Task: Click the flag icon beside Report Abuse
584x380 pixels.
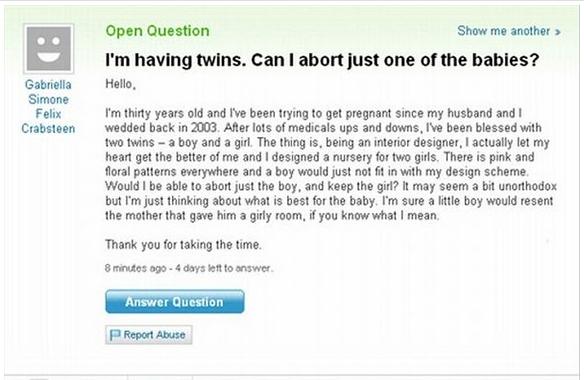Action: pos(115,335)
